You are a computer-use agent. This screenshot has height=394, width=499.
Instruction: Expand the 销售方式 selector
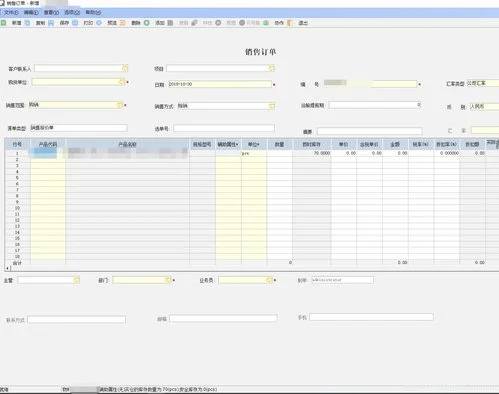click(x=272, y=106)
